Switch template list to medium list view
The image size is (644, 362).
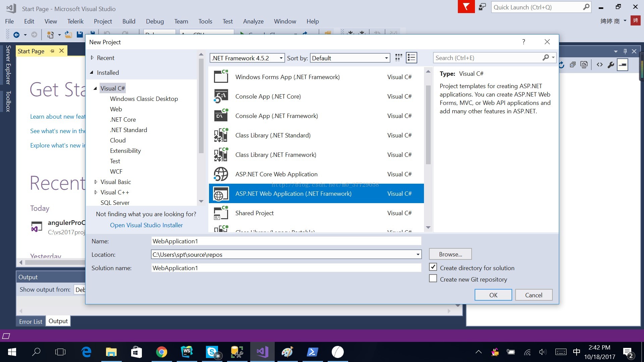[411, 58]
